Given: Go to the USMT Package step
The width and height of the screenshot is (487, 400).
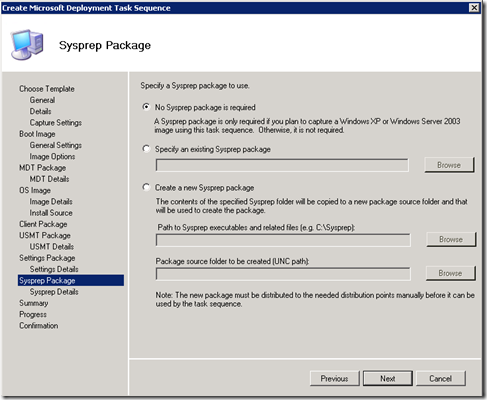Looking at the screenshot, I should pos(45,235).
